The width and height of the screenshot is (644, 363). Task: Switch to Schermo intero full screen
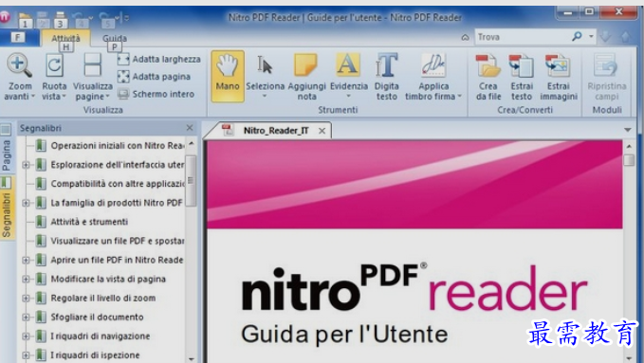point(156,94)
